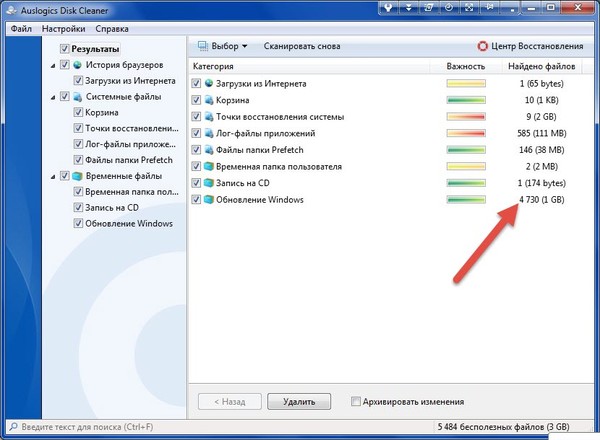600x440 pixels.
Task: Click the 585 (111 MB) value
Action: 541,134
